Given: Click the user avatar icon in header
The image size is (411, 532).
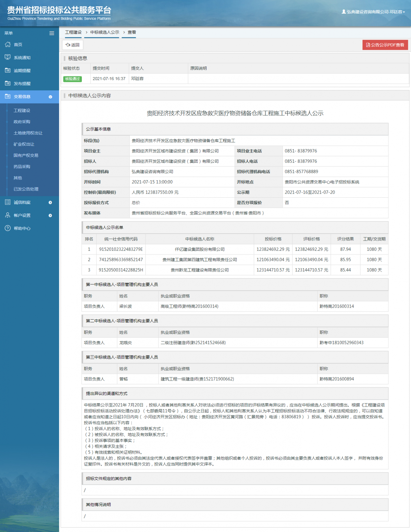Looking at the screenshot, I should [344, 12].
